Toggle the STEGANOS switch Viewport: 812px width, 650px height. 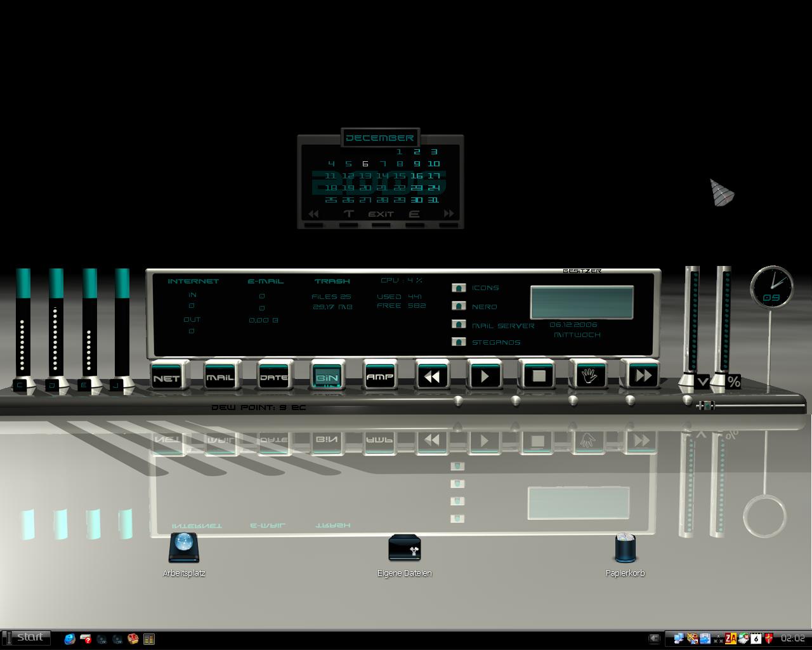coord(459,342)
